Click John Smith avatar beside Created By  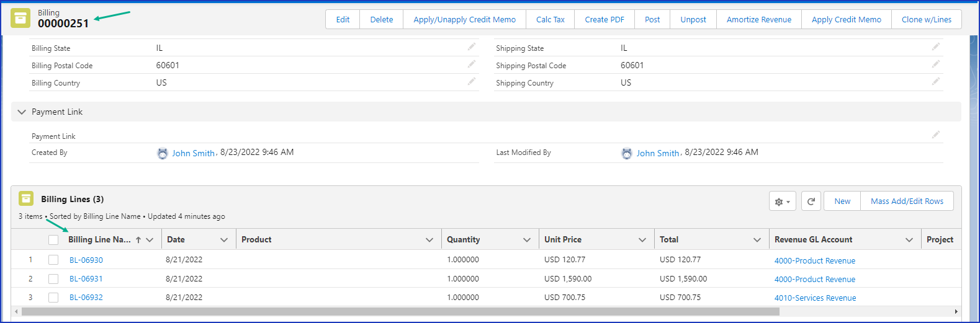(x=163, y=153)
